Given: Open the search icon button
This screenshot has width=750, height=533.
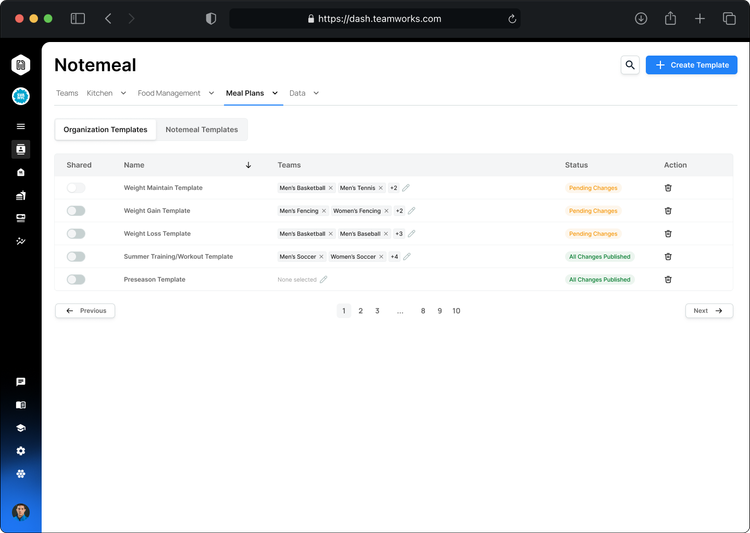Looking at the screenshot, I should [630, 65].
